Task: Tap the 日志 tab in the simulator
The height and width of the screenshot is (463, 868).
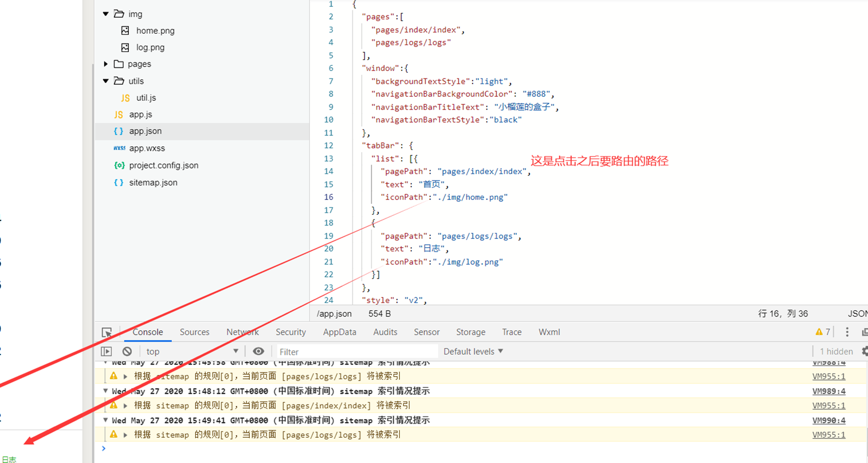Action: (x=9, y=459)
